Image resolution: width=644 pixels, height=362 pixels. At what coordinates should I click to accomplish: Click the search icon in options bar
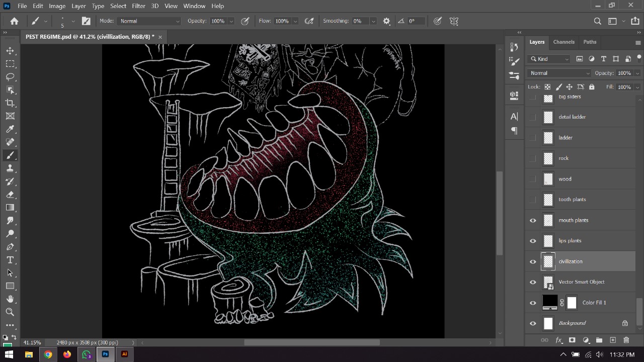pos(598,21)
